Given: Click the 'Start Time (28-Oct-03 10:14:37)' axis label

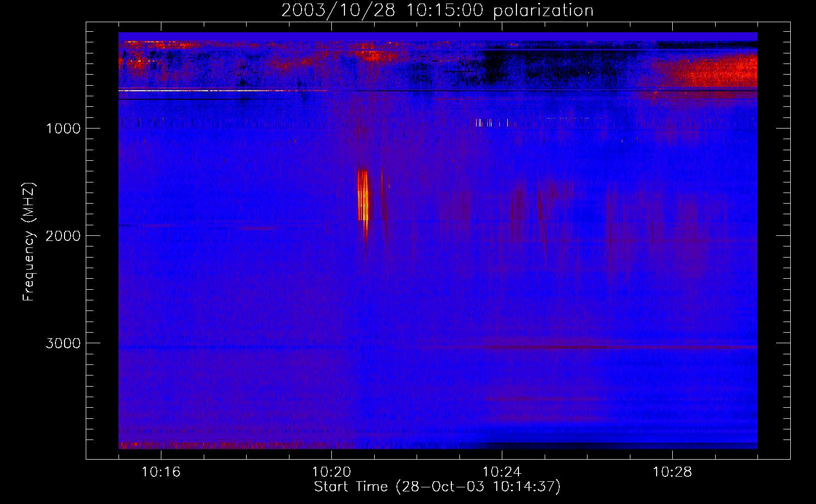Looking at the screenshot, I should (x=437, y=487).
